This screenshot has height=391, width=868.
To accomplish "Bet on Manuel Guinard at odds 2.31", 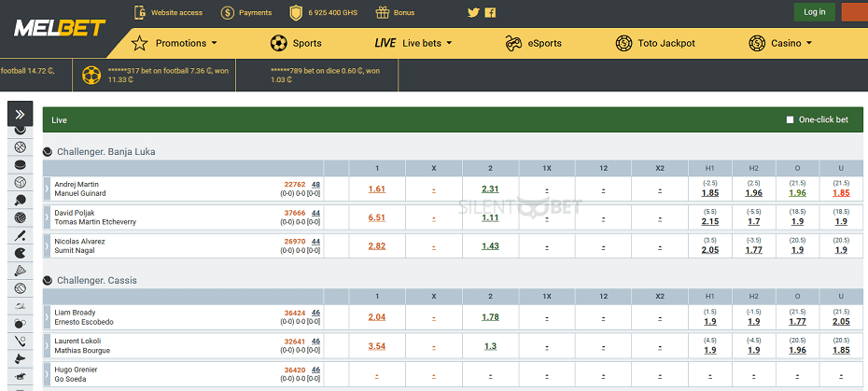I will [x=490, y=189].
